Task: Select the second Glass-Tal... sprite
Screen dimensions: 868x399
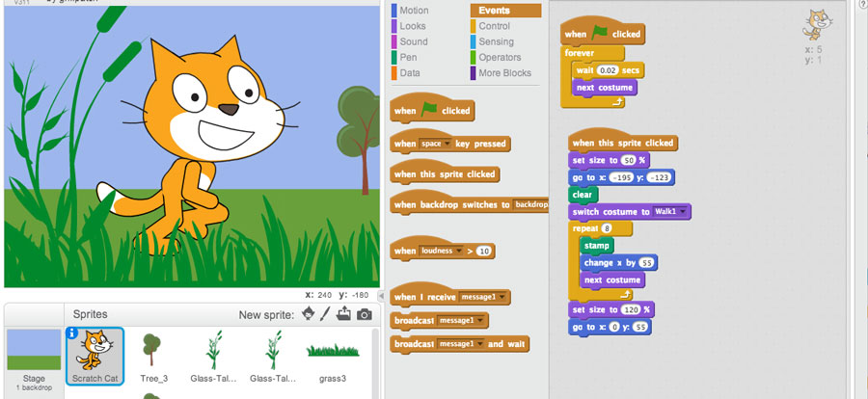Action: coord(273,356)
